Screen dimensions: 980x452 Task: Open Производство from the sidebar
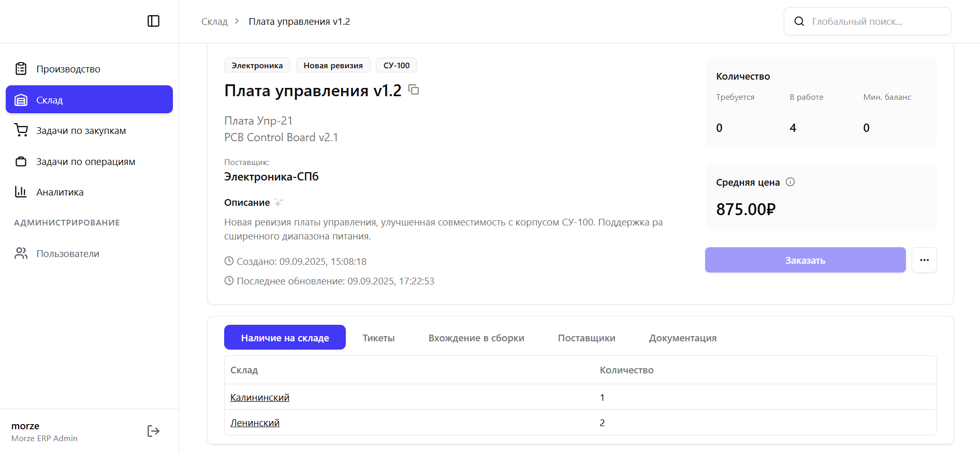[x=68, y=69]
